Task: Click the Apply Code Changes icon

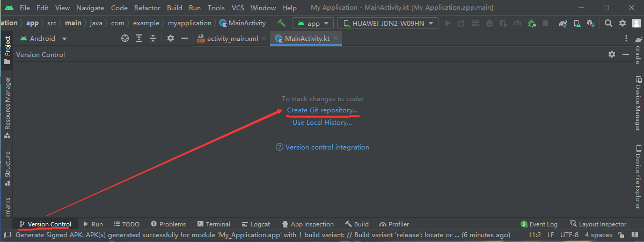Action: pos(475,23)
